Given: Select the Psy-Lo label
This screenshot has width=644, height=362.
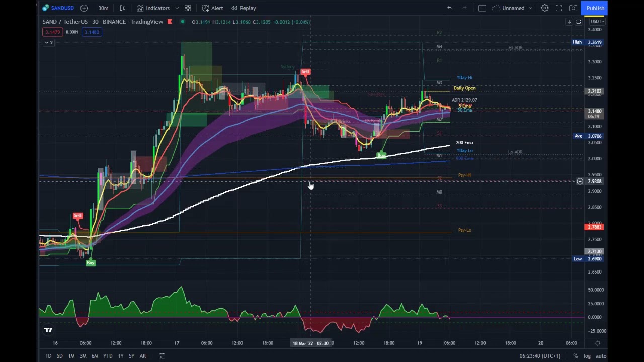Looking at the screenshot, I should pos(464,230).
